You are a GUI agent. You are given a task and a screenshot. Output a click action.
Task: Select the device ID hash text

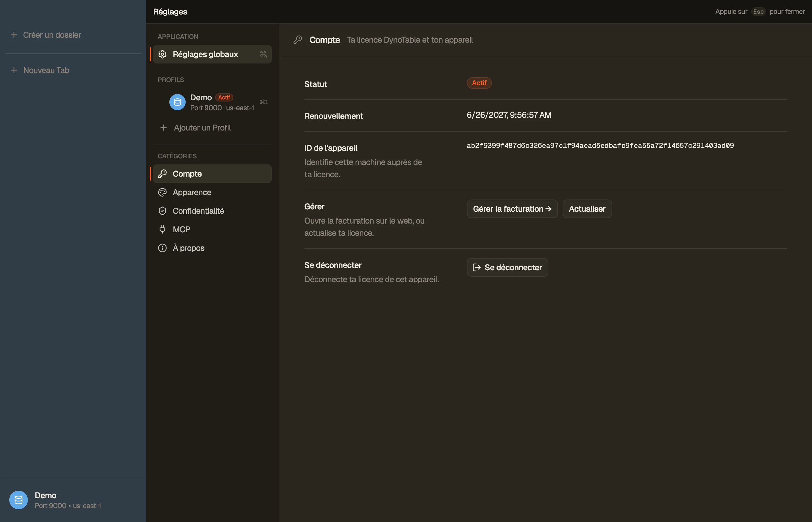coord(600,145)
